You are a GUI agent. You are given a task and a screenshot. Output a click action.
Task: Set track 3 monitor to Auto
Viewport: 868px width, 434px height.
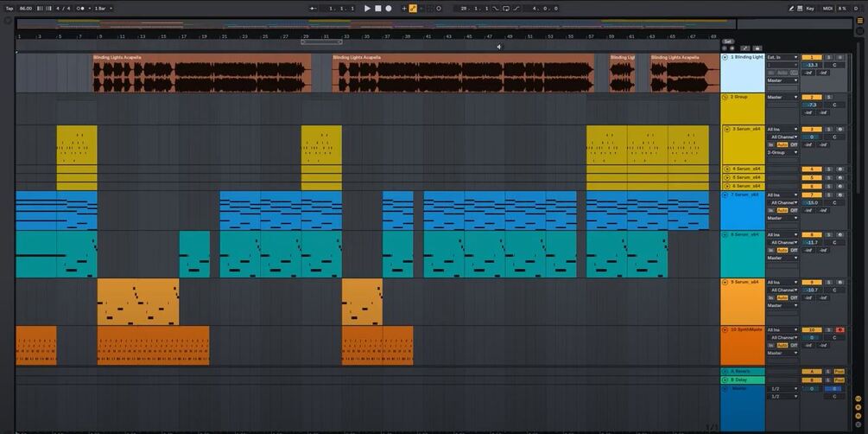(782, 144)
